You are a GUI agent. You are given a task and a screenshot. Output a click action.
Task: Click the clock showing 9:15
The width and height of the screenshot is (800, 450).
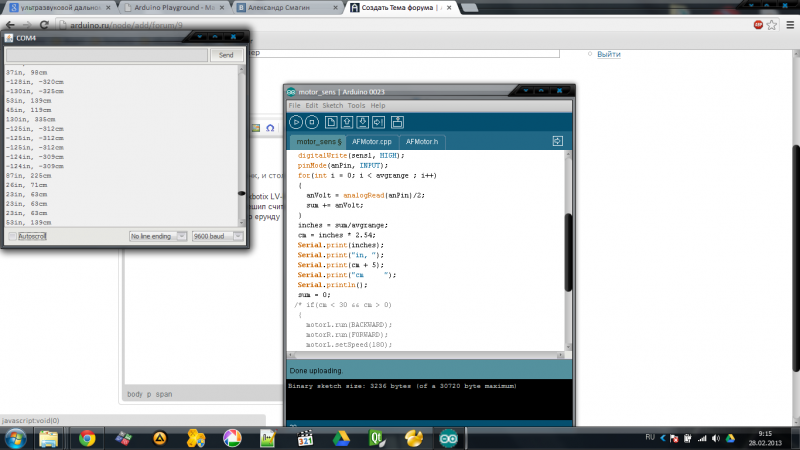tap(765, 434)
